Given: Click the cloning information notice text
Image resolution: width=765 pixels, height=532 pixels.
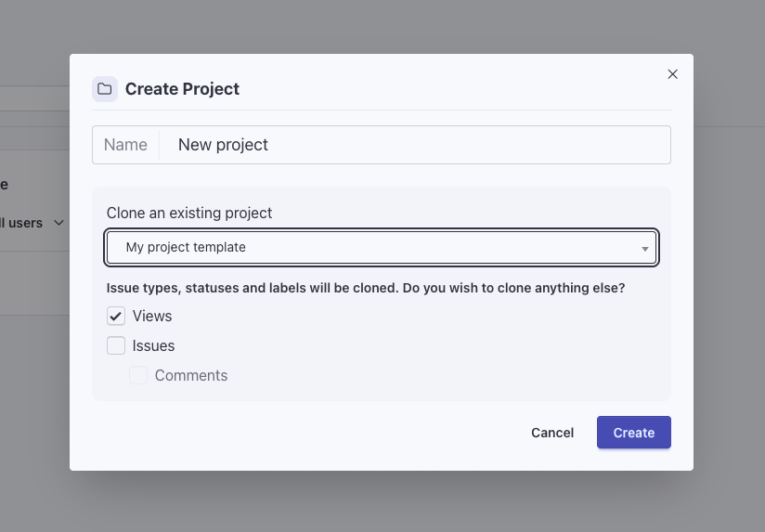Looking at the screenshot, I should pyautogui.click(x=366, y=288).
